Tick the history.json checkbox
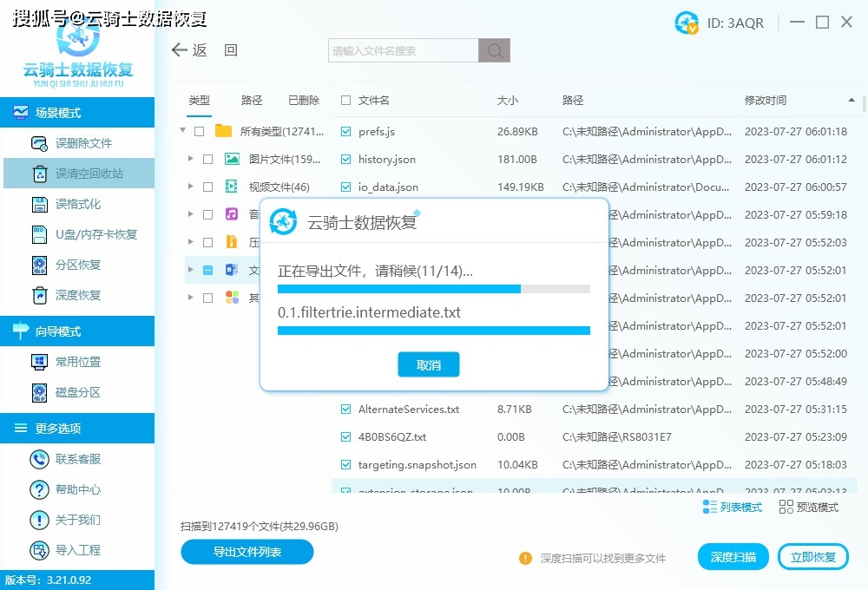 coord(344,159)
